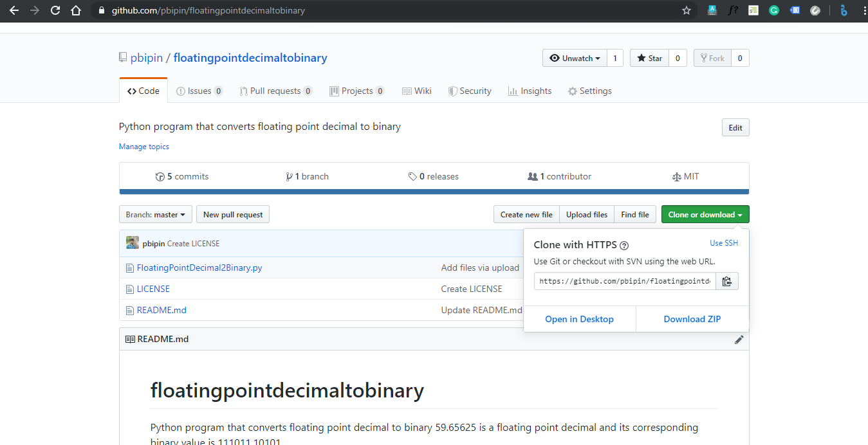Select the clone URL input field
The width and height of the screenshot is (868, 445).
pyautogui.click(x=625, y=281)
